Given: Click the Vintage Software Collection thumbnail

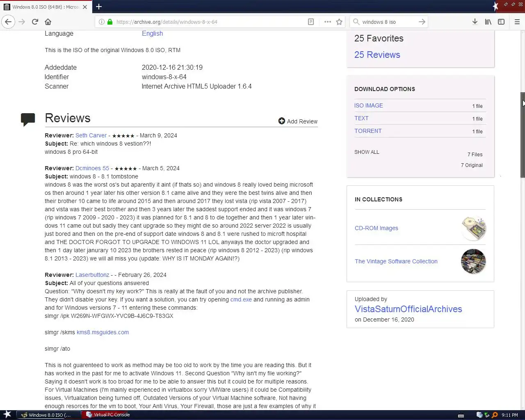Looking at the screenshot, I should 473,261.
